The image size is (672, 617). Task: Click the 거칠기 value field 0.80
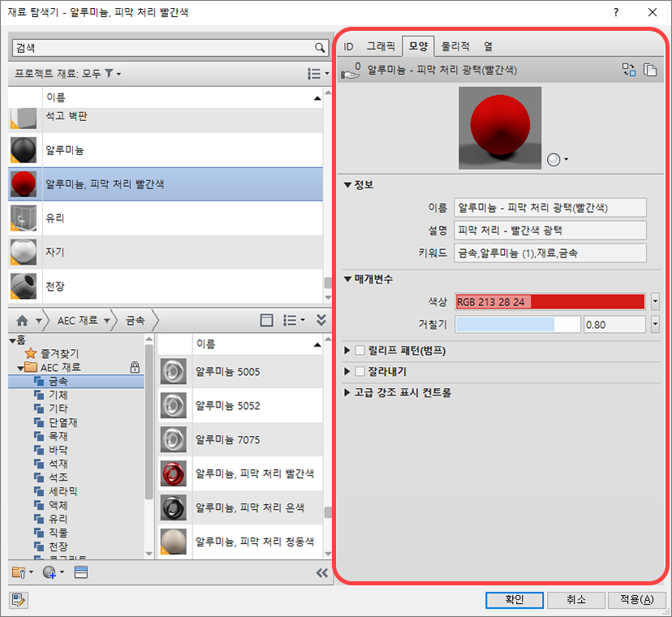point(614,325)
